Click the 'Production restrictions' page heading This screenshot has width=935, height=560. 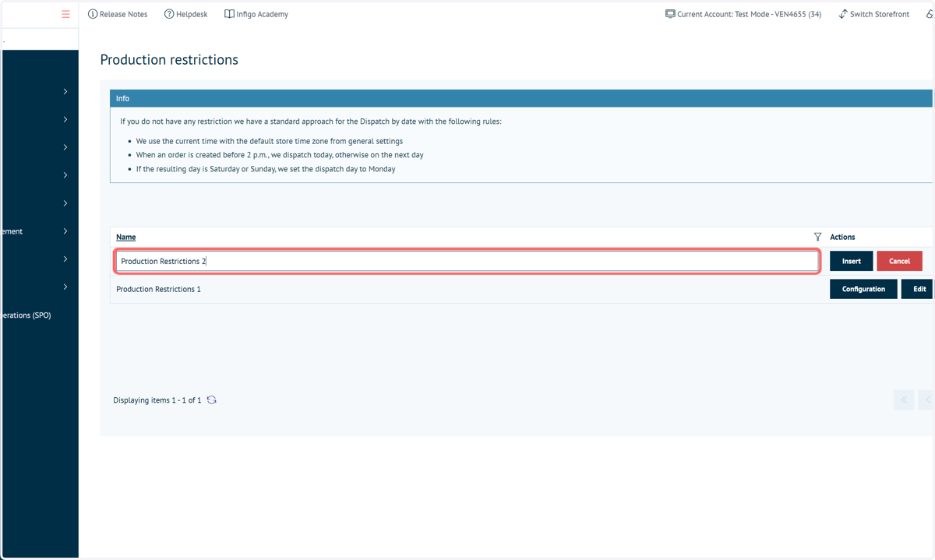coord(169,60)
